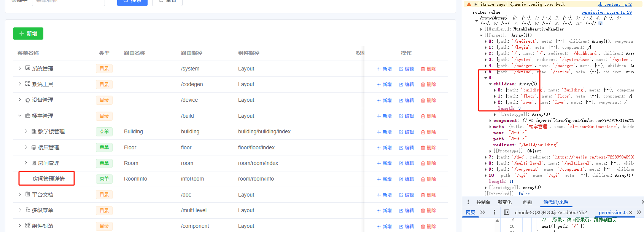
Task: Click the 目录 tag in /system row
Action: point(104,69)
